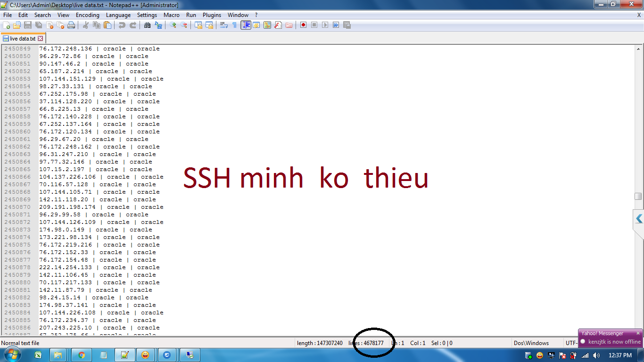This screenshot has width=644, height=362.
Task: Open the Macro menu
Action: [x=172, y=15]
